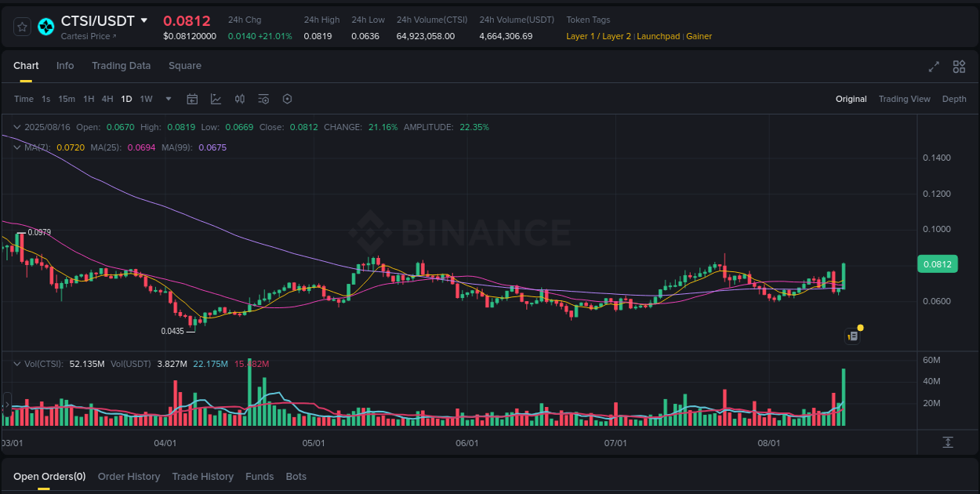Open the extra timeframe intervals dropdown
Screen dimensions: 980x494
click(168, 99)
